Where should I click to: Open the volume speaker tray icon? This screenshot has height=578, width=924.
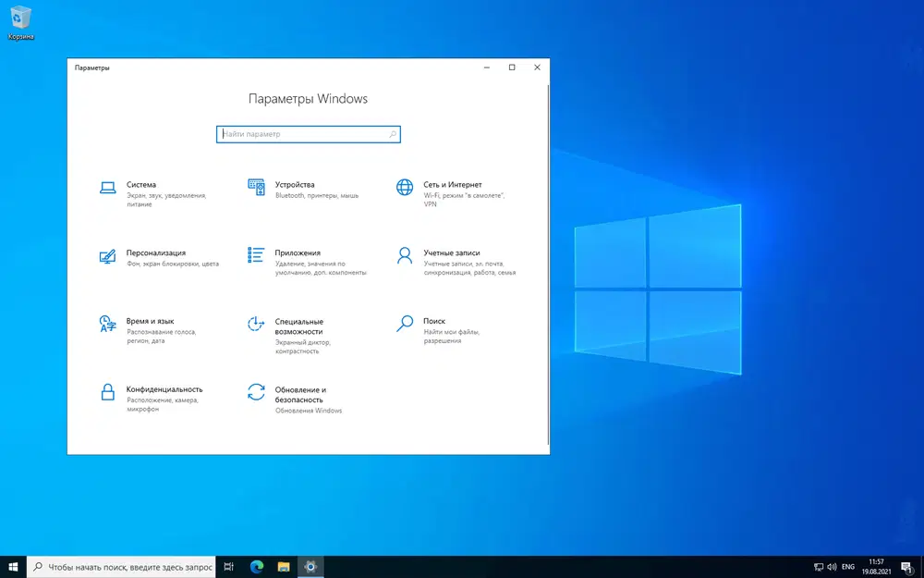point(833,568)
